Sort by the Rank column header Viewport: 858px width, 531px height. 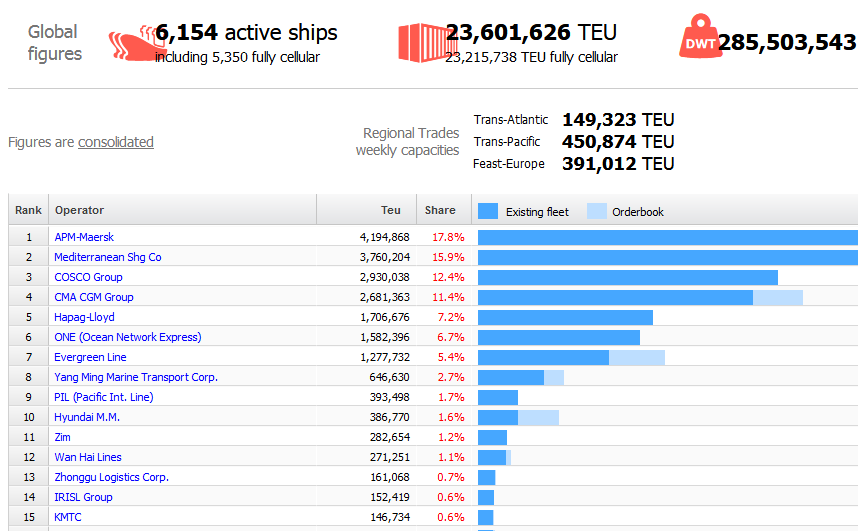coord(28,210)
